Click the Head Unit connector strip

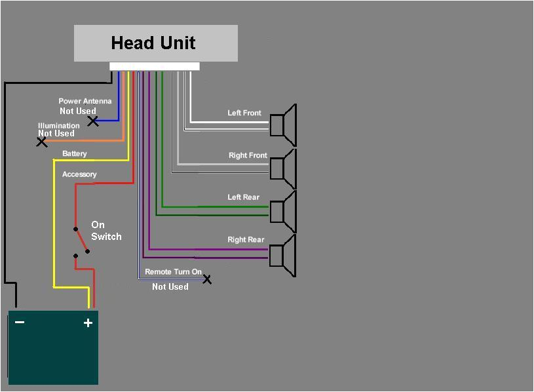155,66
